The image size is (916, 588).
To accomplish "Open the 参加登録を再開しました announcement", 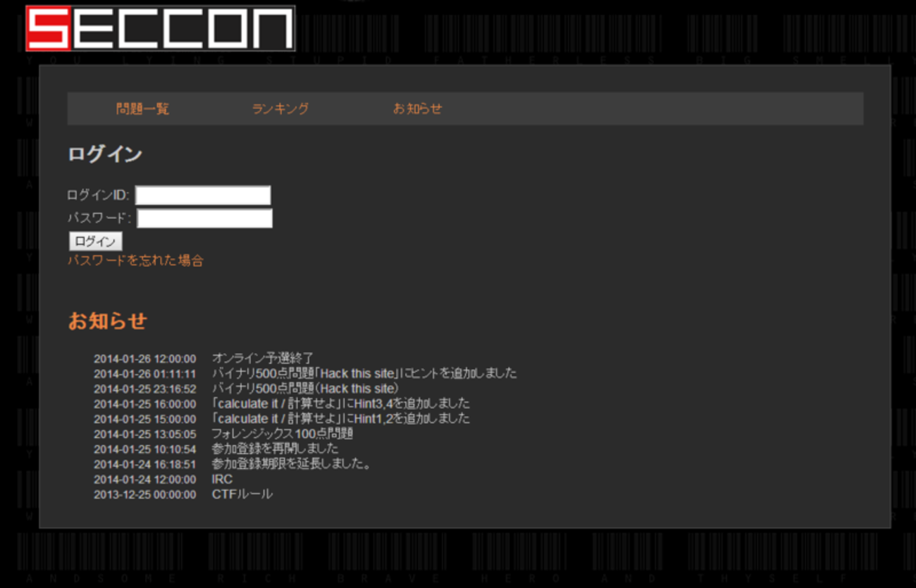I will click(275, 449).
